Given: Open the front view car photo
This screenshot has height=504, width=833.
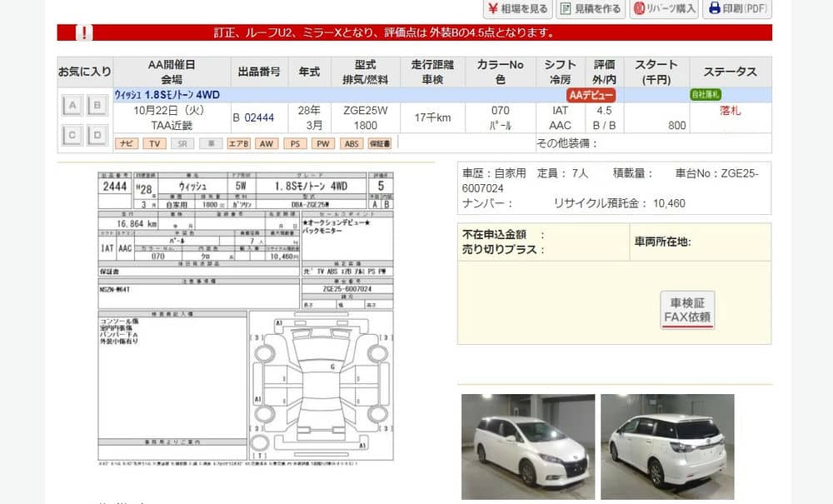Looking at the screenshot, I should [528, 447].
